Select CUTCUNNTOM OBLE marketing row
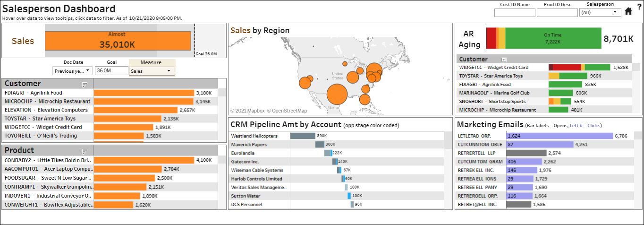Screen dimensions: 644x225 click(544, 144)
